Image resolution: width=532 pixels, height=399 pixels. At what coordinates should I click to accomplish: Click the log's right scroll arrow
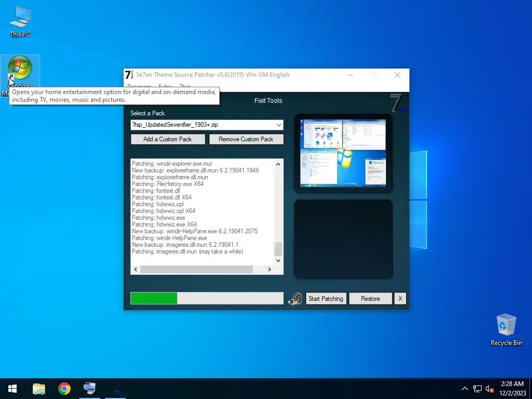click(x=270, y=270)
